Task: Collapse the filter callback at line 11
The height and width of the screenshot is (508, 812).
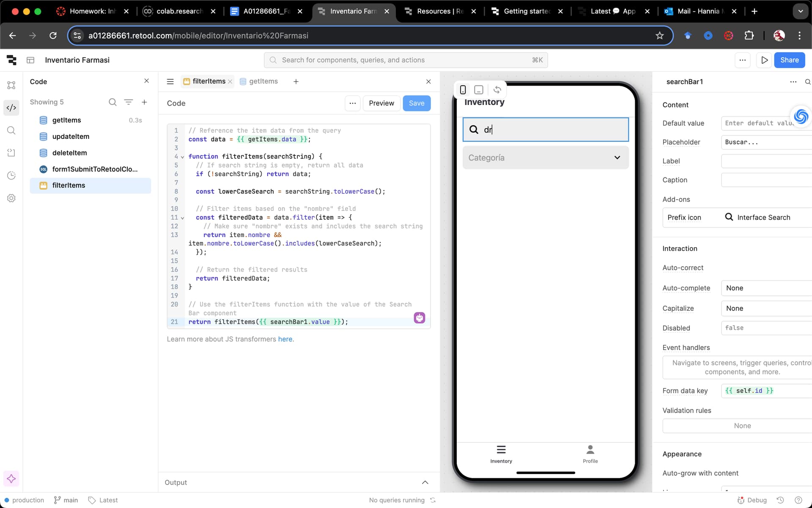Action: [183, 218]
